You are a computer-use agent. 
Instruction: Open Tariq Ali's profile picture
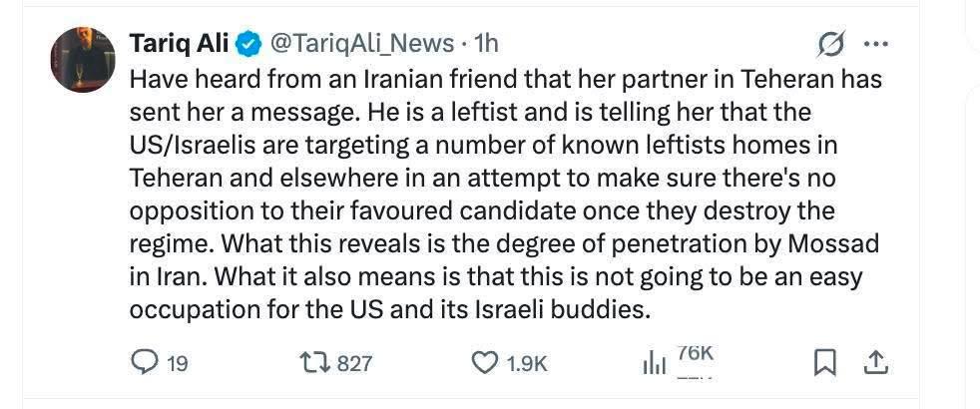pos(83,58)
